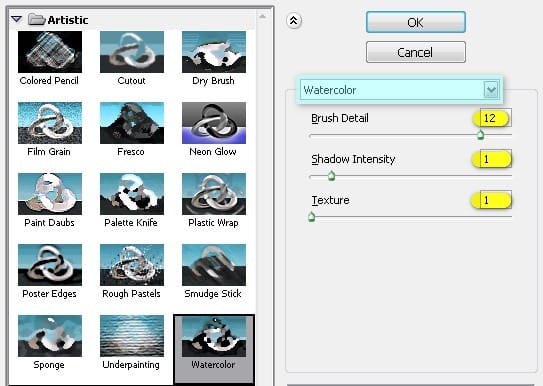
Task: Select the highlighted Watercolor filter thumbnail
Action: point(214,336)
